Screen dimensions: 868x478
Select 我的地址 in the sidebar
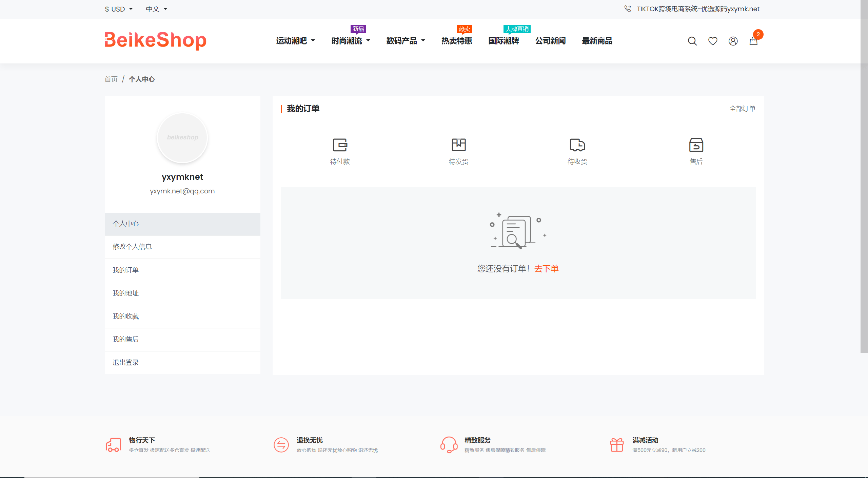[182, 293]
